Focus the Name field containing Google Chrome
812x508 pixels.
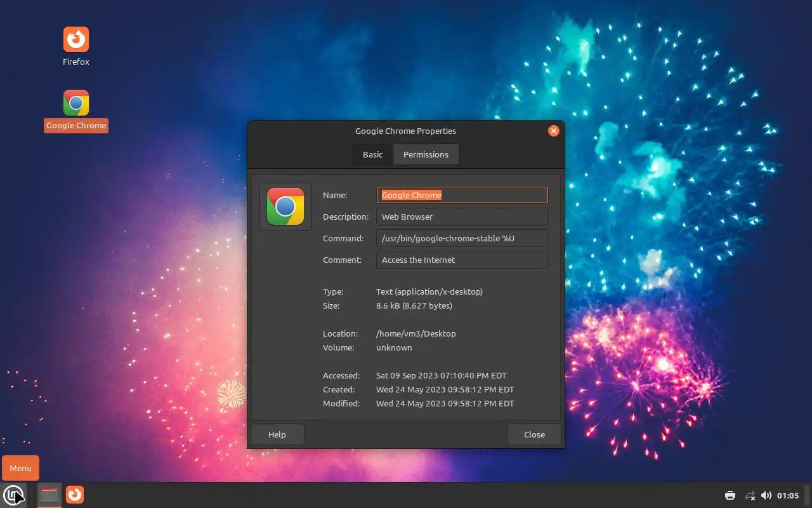click(462, 195)
